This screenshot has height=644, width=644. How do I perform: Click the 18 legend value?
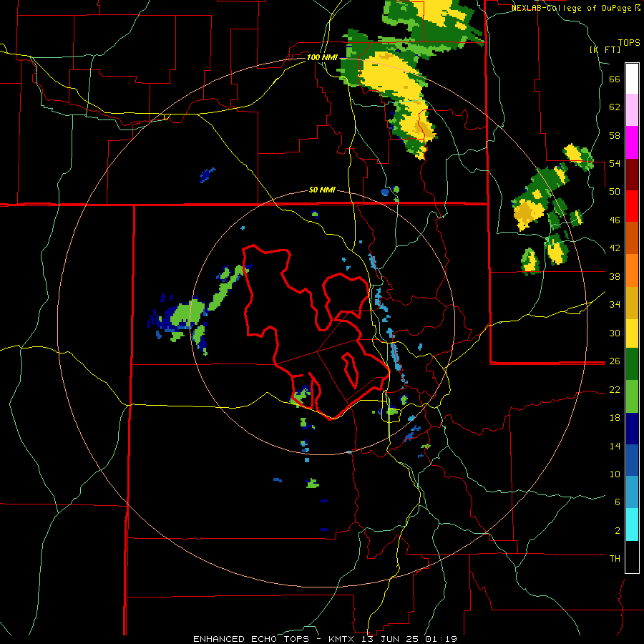pos(615,418)
